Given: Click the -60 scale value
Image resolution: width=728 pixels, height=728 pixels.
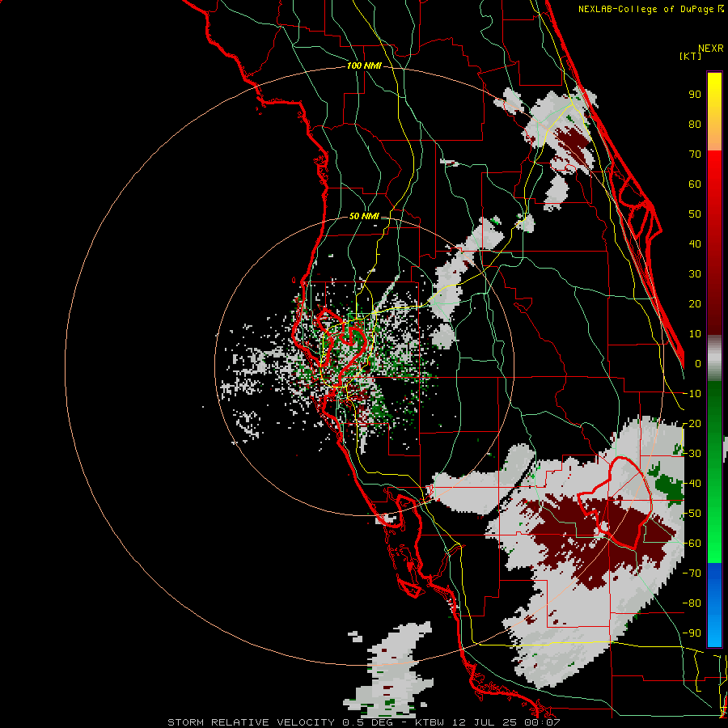Looking at the screenshot, I should (692, 544).
